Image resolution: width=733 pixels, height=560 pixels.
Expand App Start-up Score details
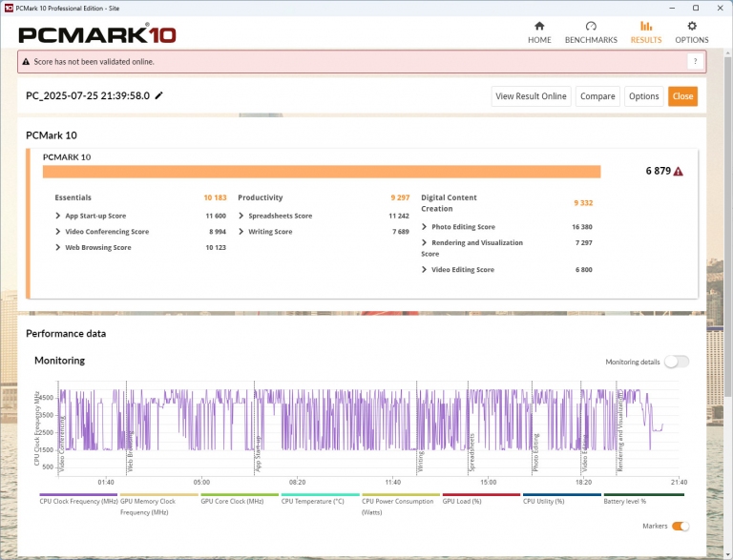coord(58,216)
